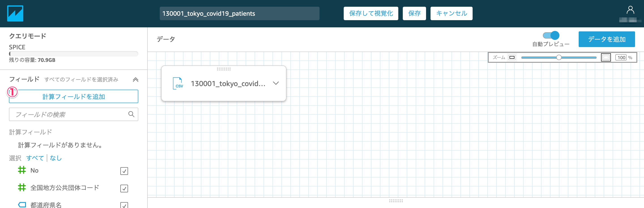Open the user account icon
Viewport: 644px width, 208px height.
(630, 10)
